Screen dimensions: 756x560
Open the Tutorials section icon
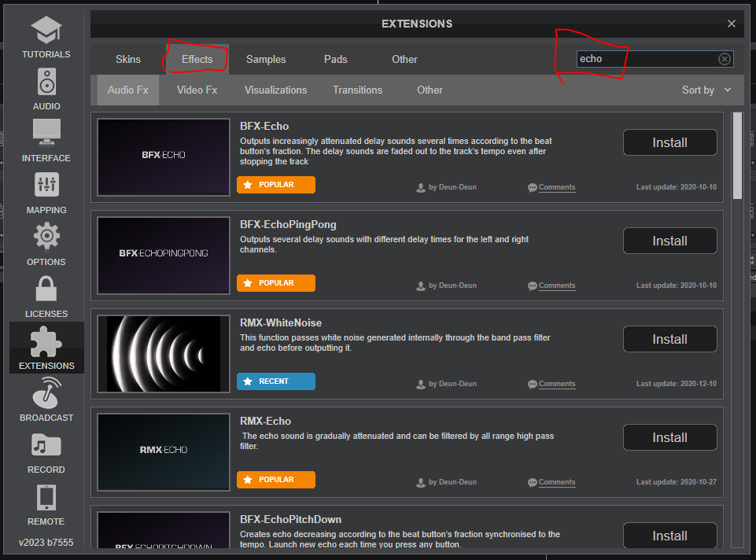[x=46, y=30]
